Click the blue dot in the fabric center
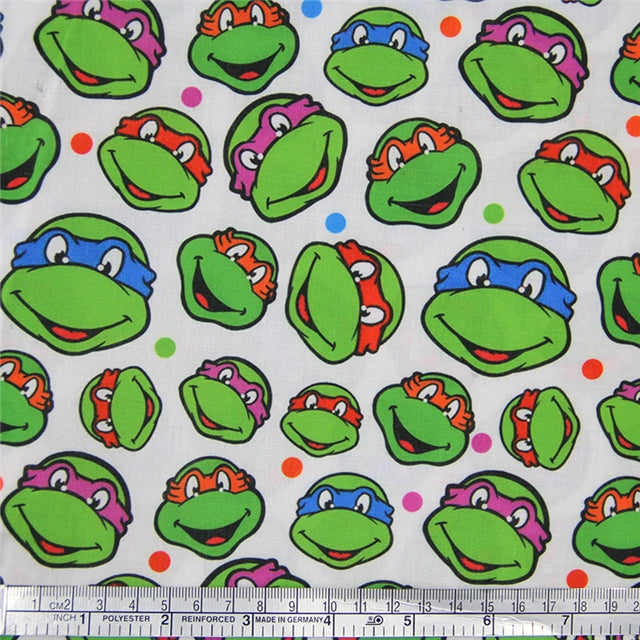Image resolution: width=640 pixels, height=640 pixels. click(x=335, y=222)
